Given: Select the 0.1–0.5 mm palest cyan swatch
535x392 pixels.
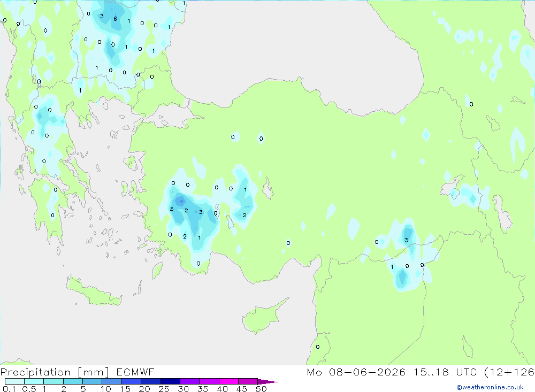Looking at the screenshot, I should (14, 381).
